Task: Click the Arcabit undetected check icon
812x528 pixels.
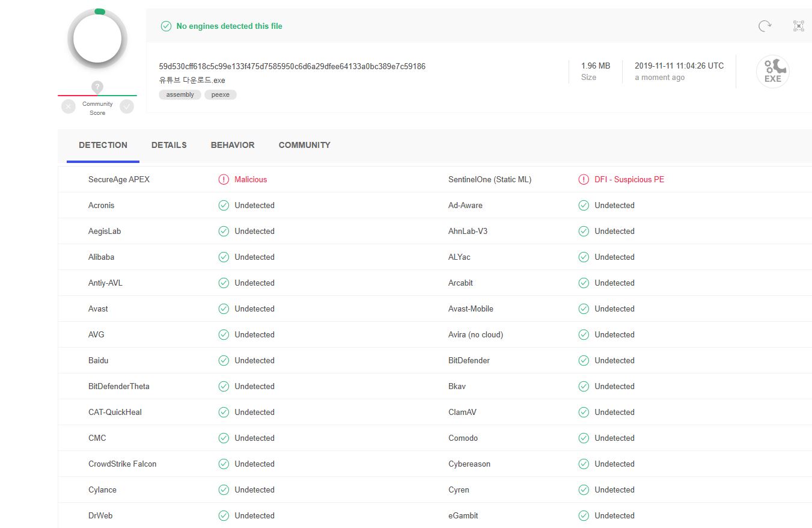Action: pos(584,283)
